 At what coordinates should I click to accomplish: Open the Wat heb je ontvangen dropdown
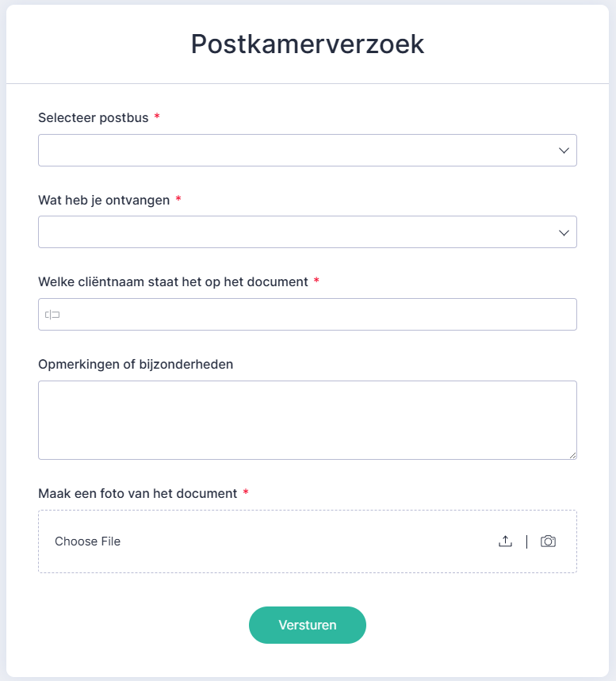(x=308, y=232)
